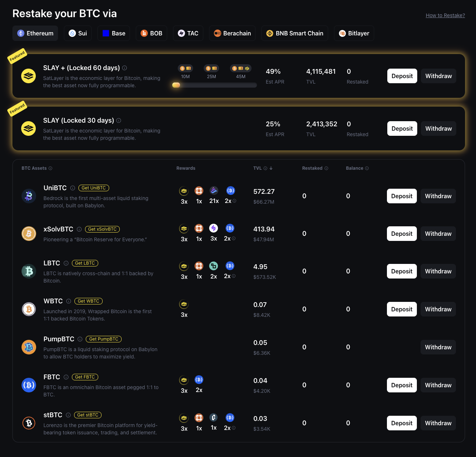
Task: Open the How to Restake? link
Action: pos(445,15)
